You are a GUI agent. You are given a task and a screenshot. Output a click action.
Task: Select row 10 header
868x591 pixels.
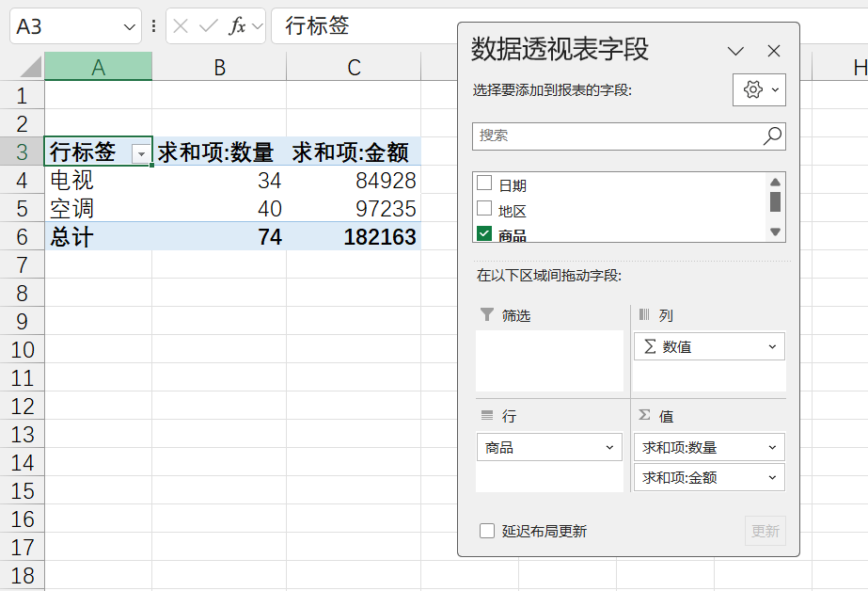pyautogui.click(x=23, y=349)
